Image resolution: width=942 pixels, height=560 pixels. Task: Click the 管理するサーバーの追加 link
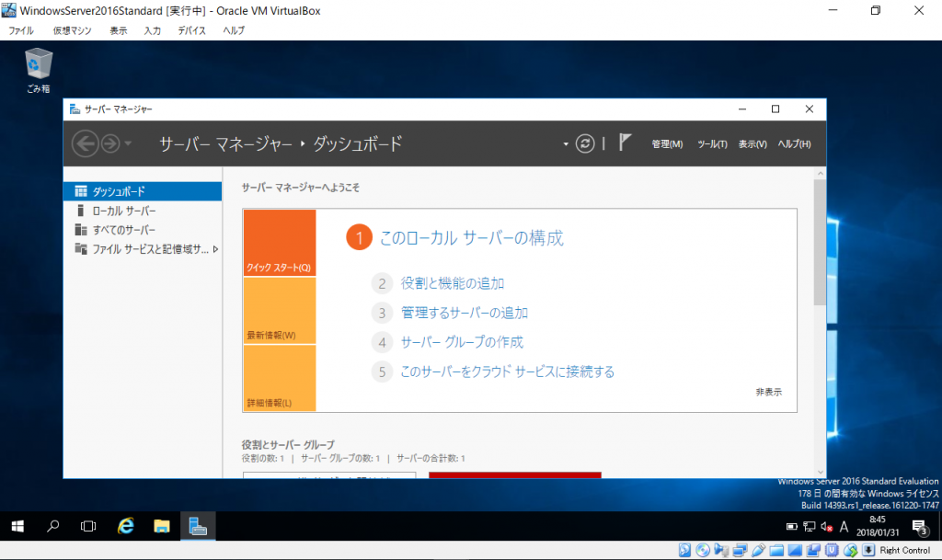pyautogui.click(x=463, y=313)
